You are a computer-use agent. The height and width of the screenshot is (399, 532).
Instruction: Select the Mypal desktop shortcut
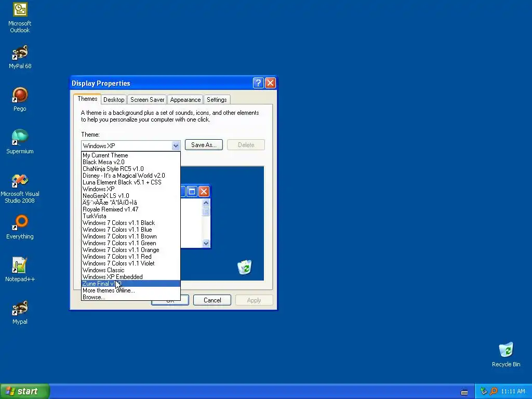[20, 312]
